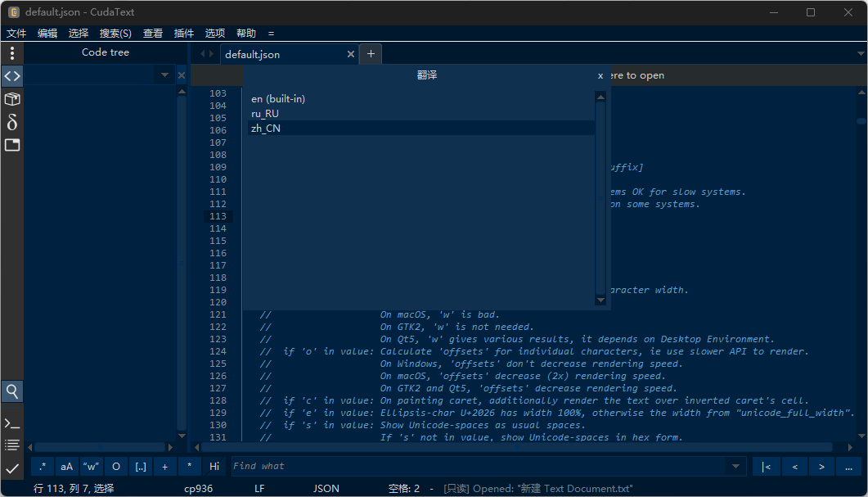868x497 pixels.
Task: Click the JSON lexer selector in status bar
Action: [x=326, y=488]
